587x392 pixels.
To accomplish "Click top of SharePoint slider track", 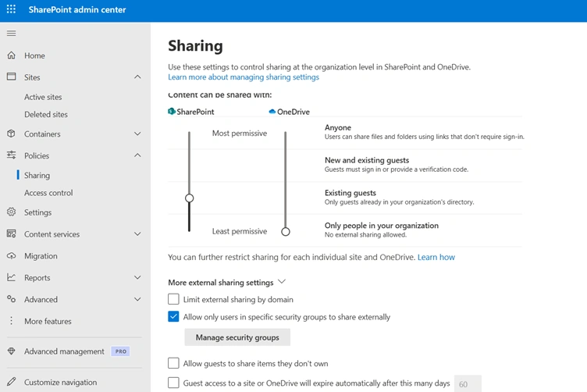I will click(x=190, y=133).
